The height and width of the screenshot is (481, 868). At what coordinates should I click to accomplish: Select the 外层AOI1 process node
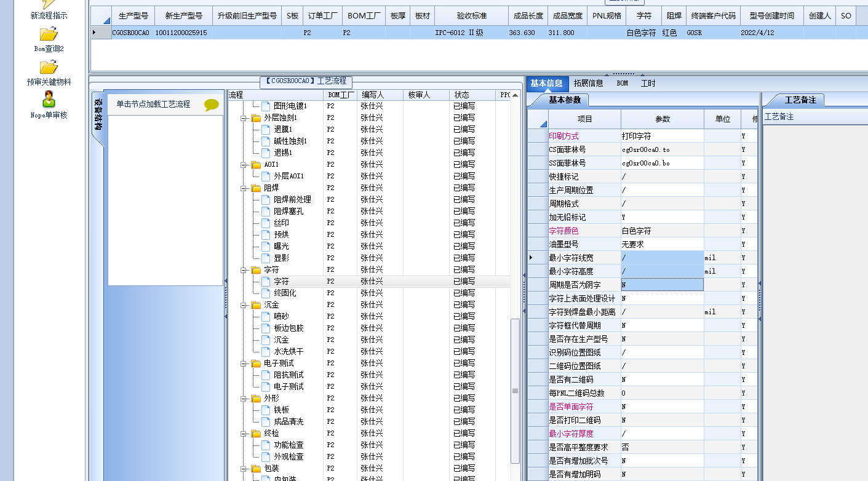(x=289, y=176)
